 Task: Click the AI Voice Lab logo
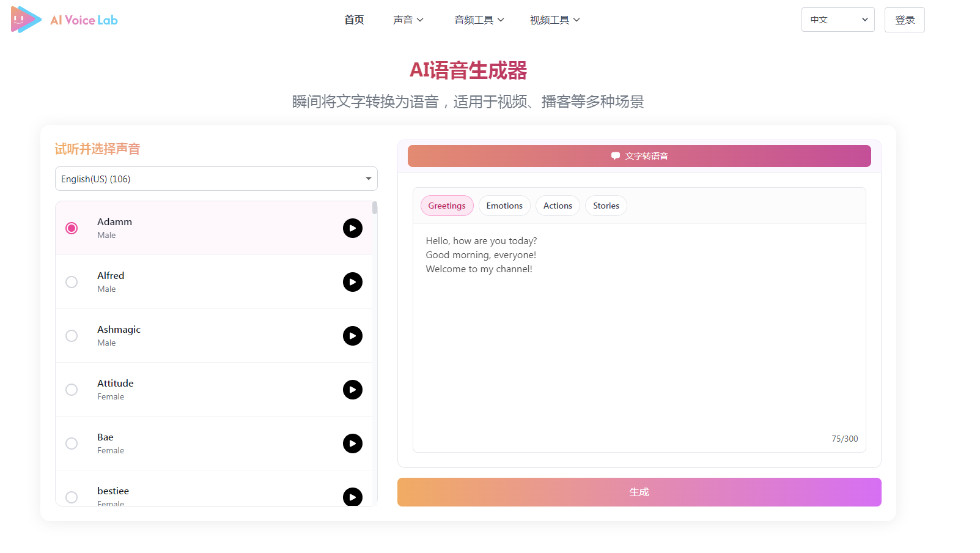tap(64, 20)
